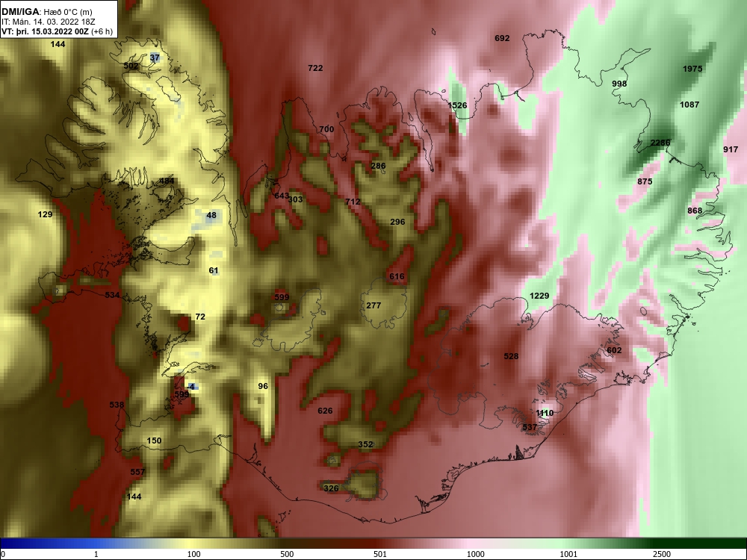Screen dimensions: 747x560
Task: Click the initial time 'IT: Mán. 14. 03. 2022 18Z'
Action: pos(48,22)
